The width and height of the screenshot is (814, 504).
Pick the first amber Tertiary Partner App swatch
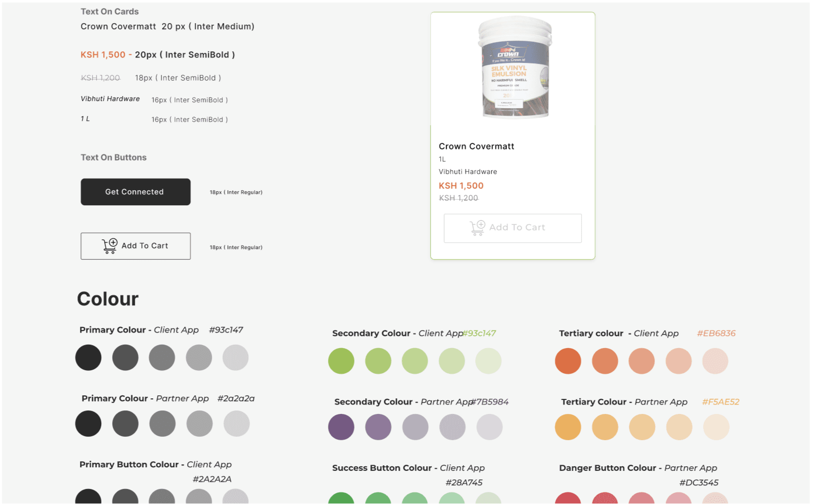pos(568,427)
